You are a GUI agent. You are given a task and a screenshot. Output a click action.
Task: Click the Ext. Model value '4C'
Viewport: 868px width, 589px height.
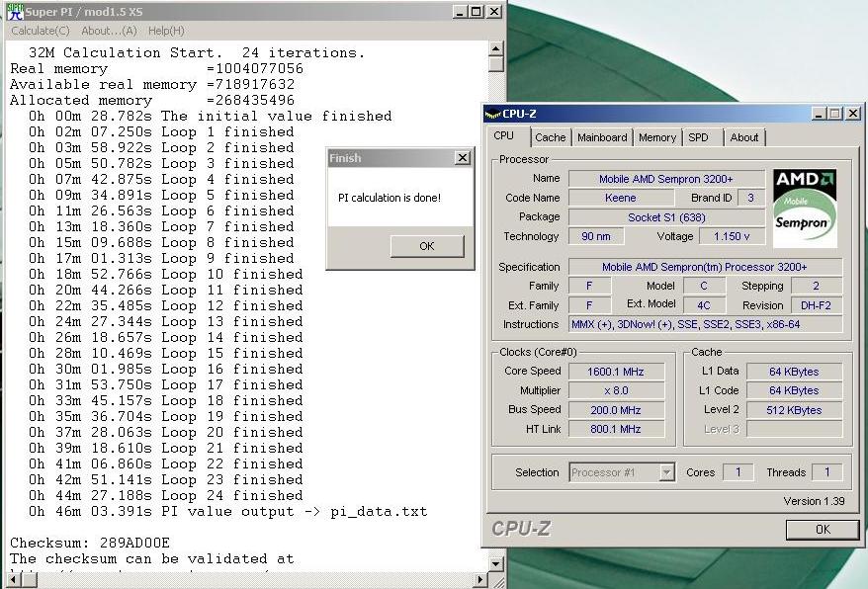click(x=704, y=305)
